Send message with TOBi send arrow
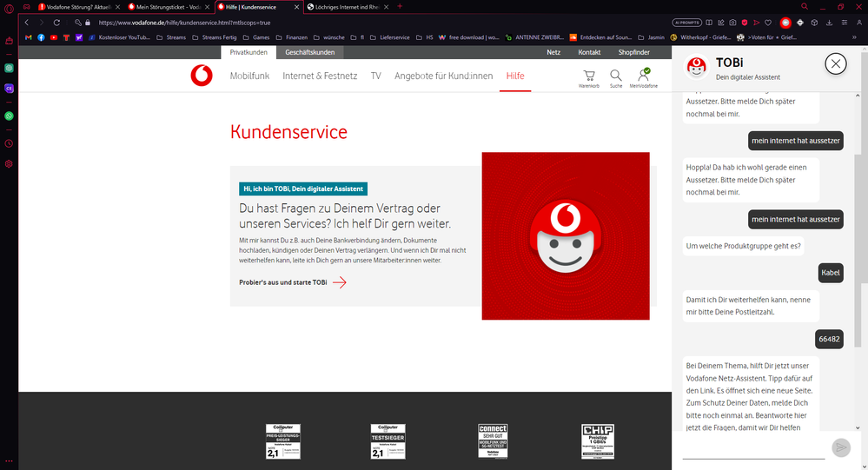The image size is (868, 470). pos(841,447)
